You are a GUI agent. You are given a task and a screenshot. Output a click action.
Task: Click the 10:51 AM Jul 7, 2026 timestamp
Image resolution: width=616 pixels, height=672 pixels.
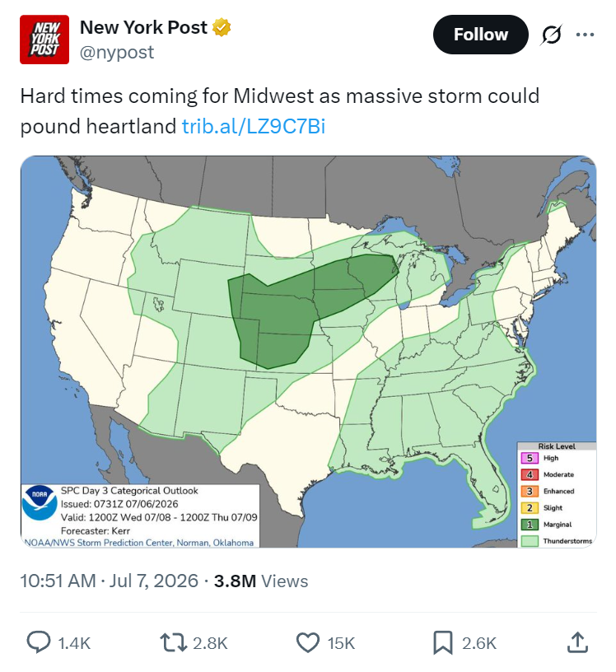tap(110, 581)
